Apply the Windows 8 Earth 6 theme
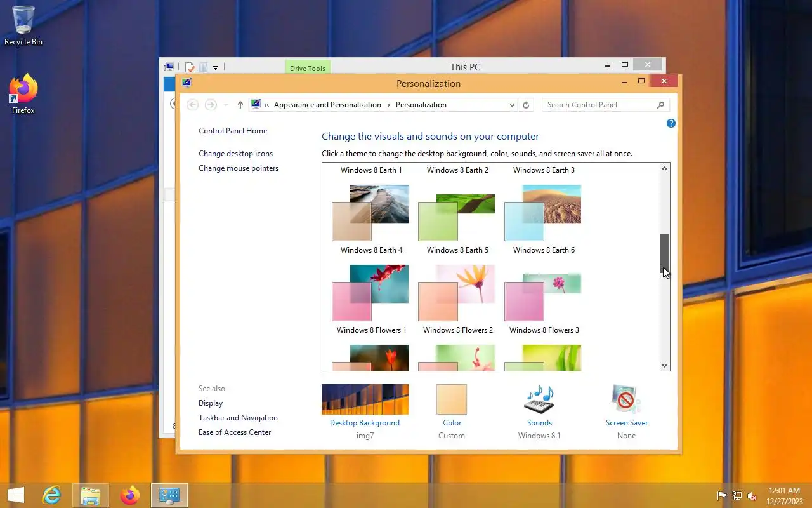 543,219
